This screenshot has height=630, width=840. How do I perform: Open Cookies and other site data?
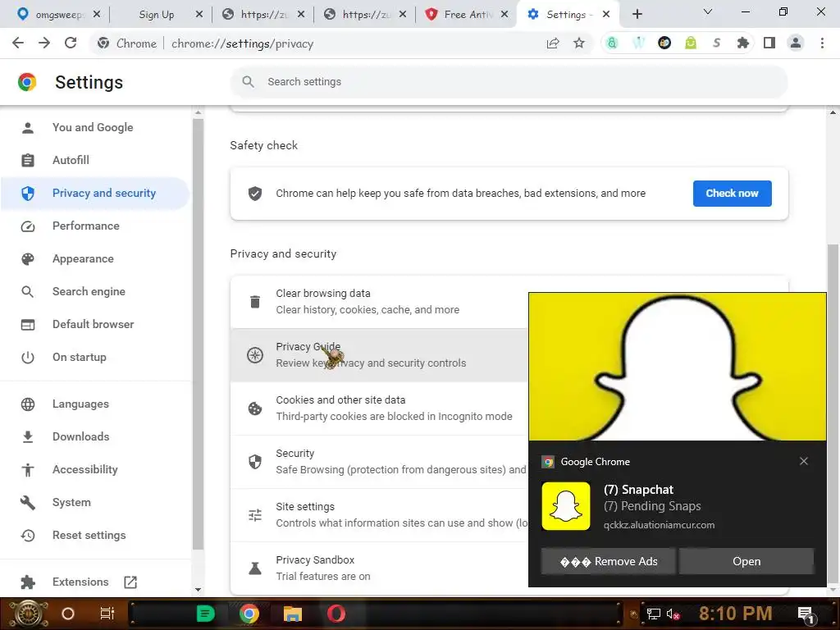point(379,409)
